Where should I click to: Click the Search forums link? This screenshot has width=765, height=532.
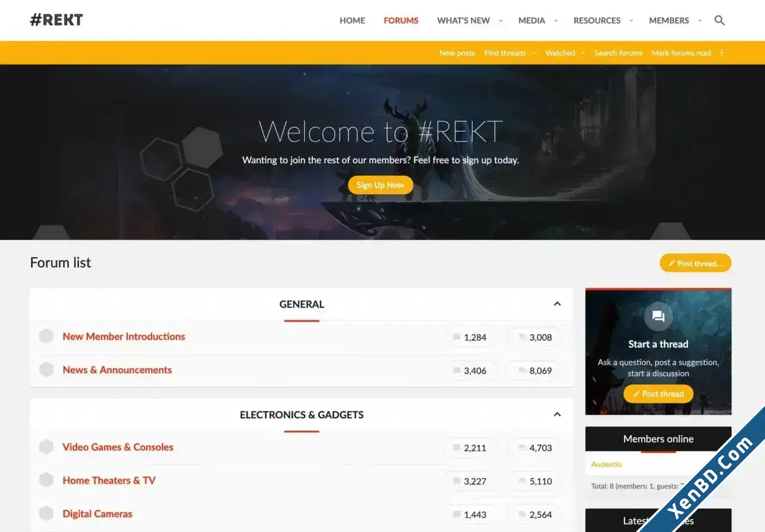click(x=618, y=53)
